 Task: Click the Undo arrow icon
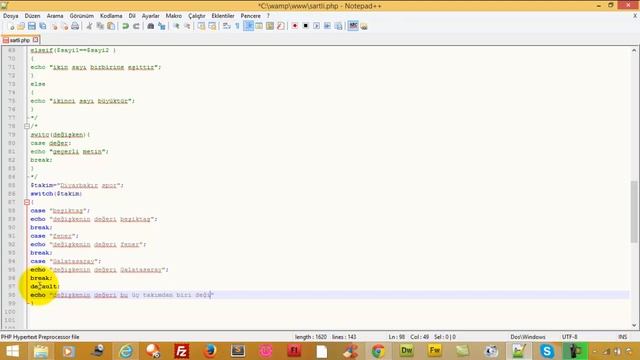coord(125,26)
